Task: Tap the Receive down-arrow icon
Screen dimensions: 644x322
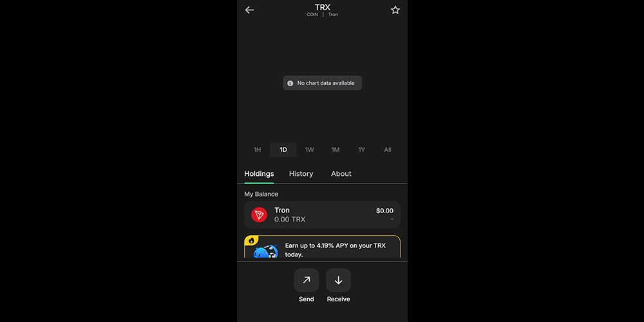Action: click(x=339, y=280)
